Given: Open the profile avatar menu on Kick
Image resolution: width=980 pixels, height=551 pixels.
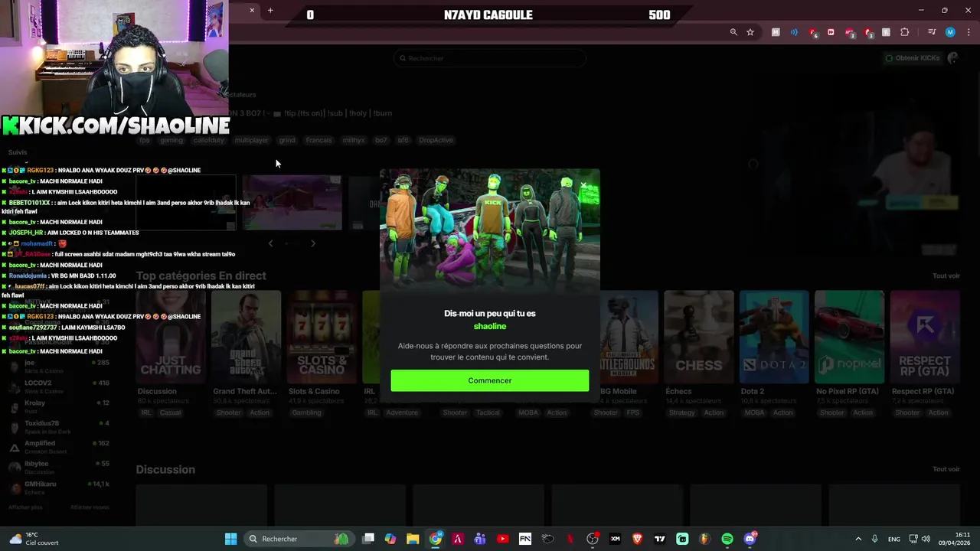Looking at the screenshot, I should (953, 58).
